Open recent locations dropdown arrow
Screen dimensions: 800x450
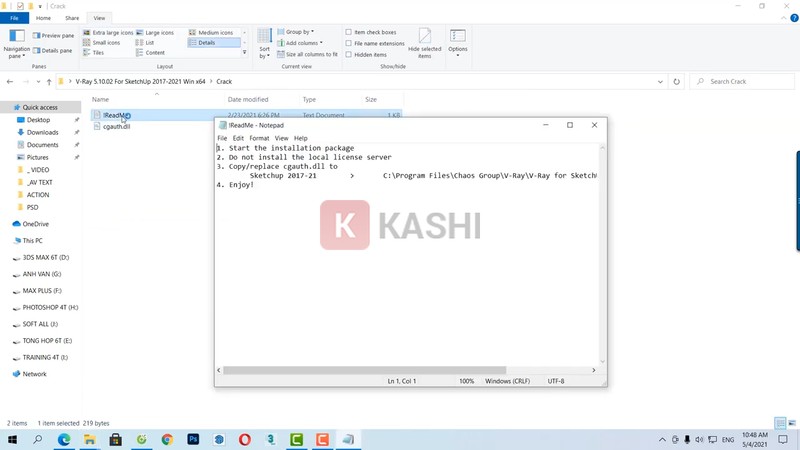click(38, 82)
